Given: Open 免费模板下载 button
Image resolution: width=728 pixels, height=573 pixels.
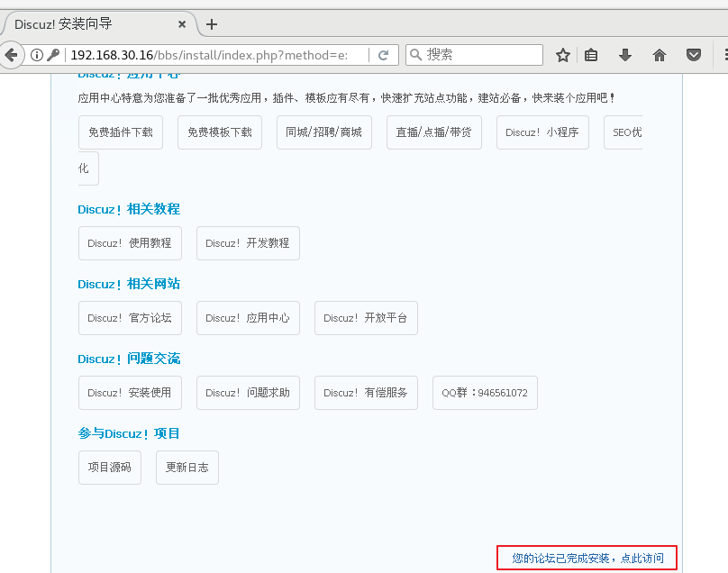Looking at the screenshot, I should tap(220, 132).
